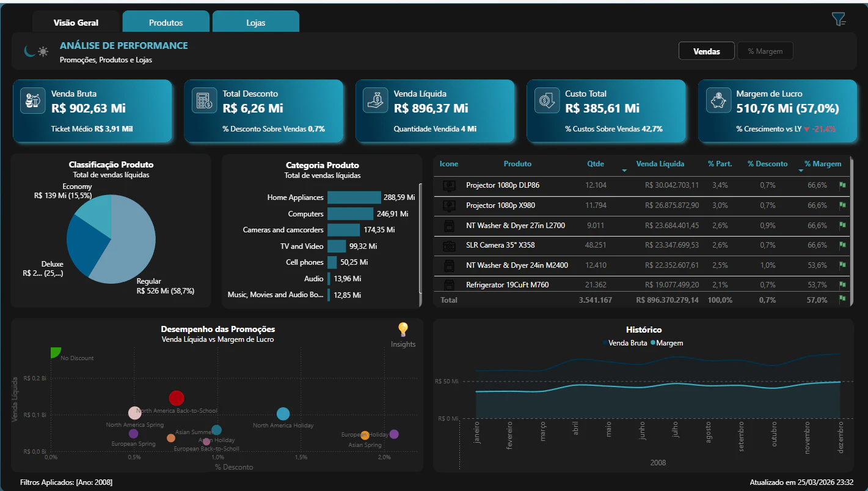Viewport: 868px width, 491px height.
Task: Click the NT Washer & Dryer 24in M2400 icon
Action: tap(449, 265)
